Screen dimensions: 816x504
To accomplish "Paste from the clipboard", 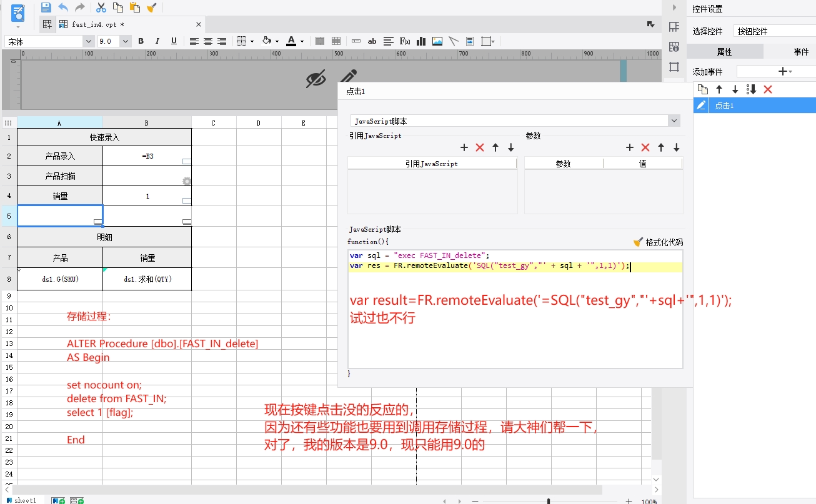I will [x=134, y=7].
